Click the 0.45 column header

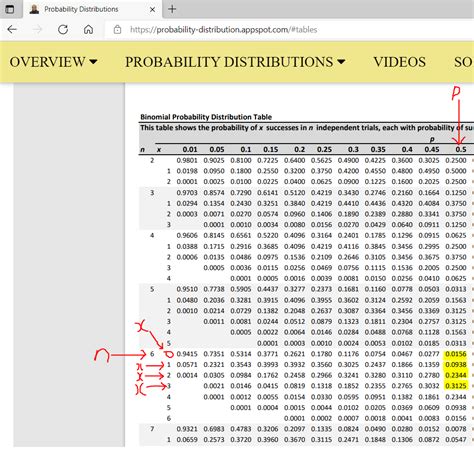click(432, 149)
